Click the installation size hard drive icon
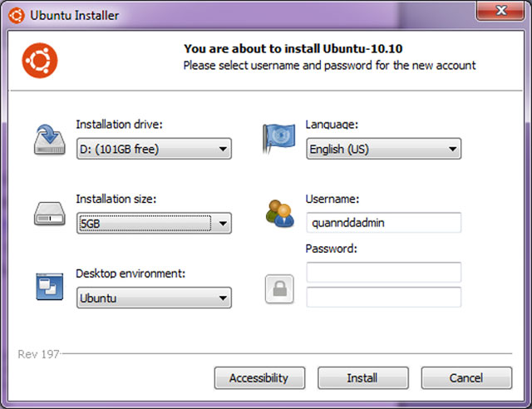532x409 pixels. pyautogui.click(x=48, y=214)
